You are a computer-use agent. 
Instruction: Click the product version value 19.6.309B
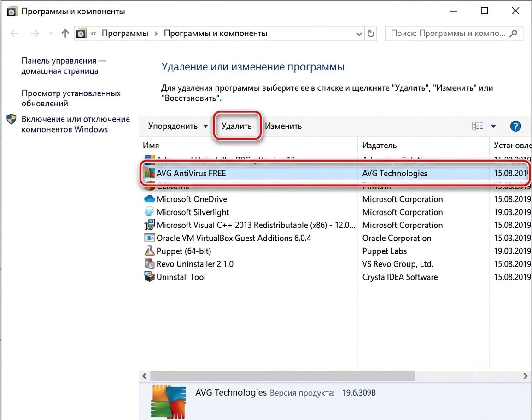point(359,393)
